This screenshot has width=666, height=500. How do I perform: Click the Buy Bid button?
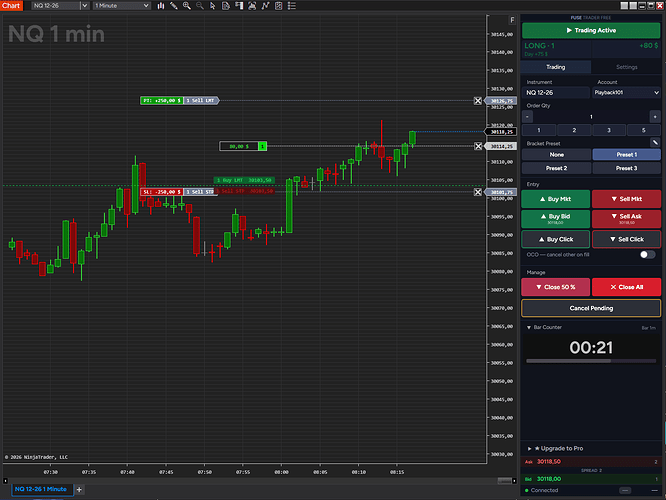(x=556, y=219)
